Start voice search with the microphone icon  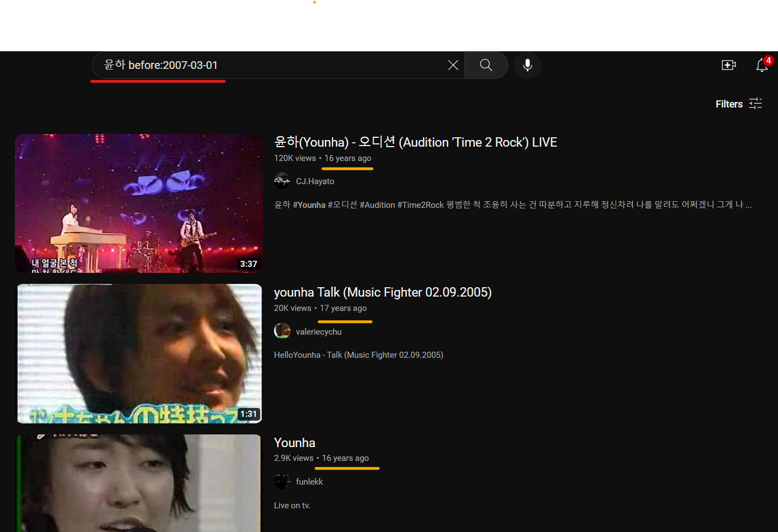528,65
